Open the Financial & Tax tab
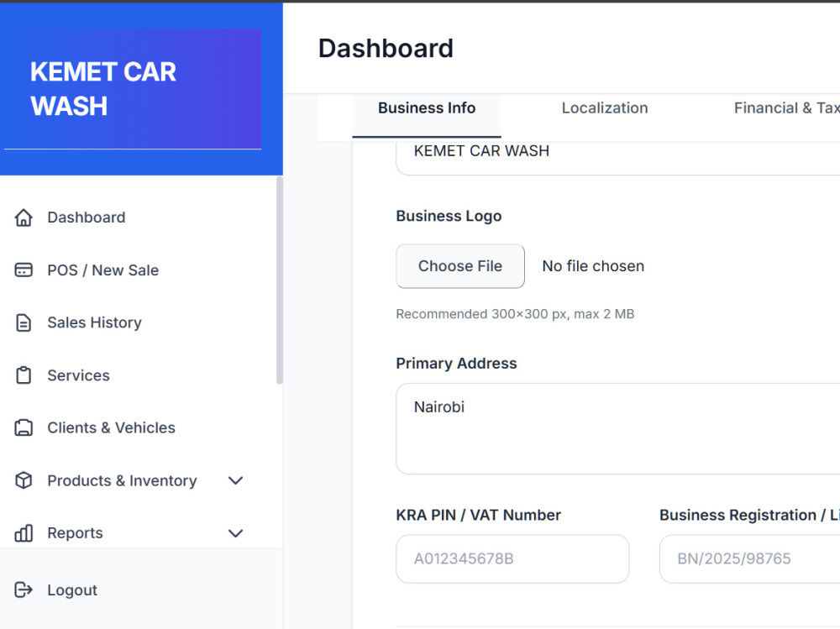Viewport: 840px width, 629px height. pyautogui.click(x=786, y=108)
